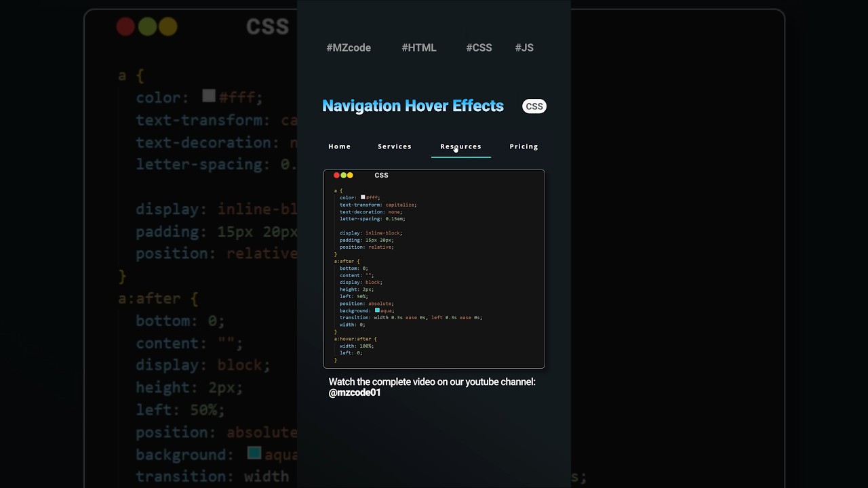
Task: Click the large aqua swatch in the blurred background
Action: click(x=254, y=453)
